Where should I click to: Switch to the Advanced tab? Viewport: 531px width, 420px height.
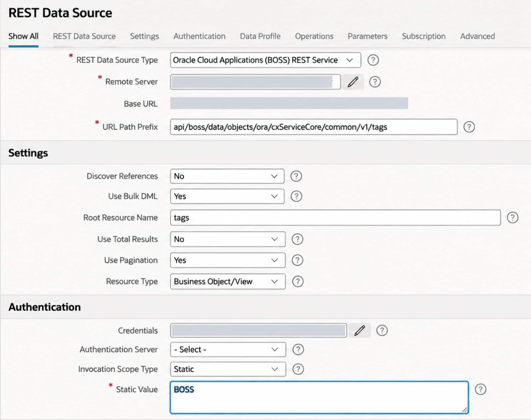(x=477, y=36)
